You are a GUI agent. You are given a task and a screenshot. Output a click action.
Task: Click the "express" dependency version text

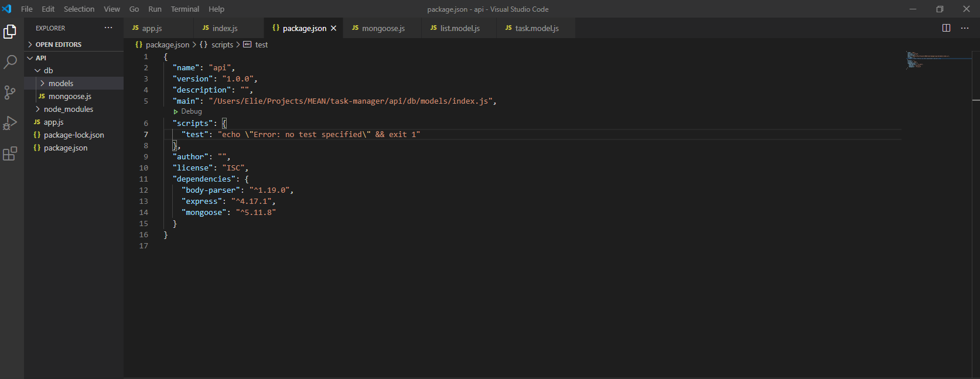[x=251, y=201]
